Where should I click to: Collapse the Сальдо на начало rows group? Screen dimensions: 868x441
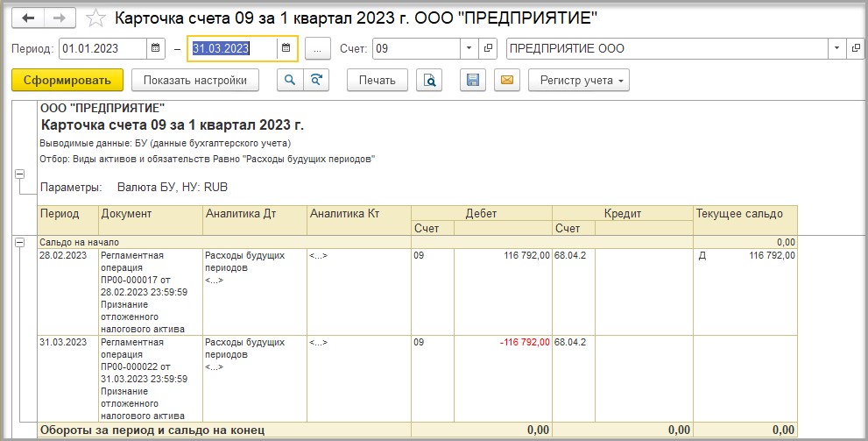19,242
